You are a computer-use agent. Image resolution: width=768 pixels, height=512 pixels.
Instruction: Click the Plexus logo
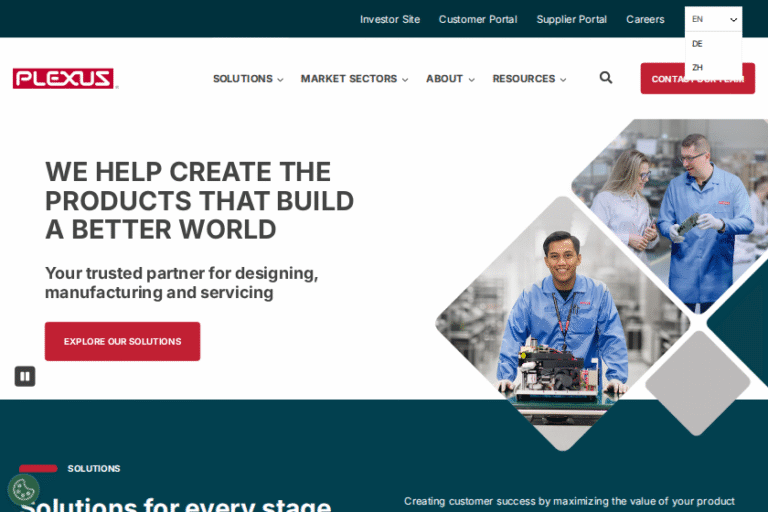tap(63, 78)
